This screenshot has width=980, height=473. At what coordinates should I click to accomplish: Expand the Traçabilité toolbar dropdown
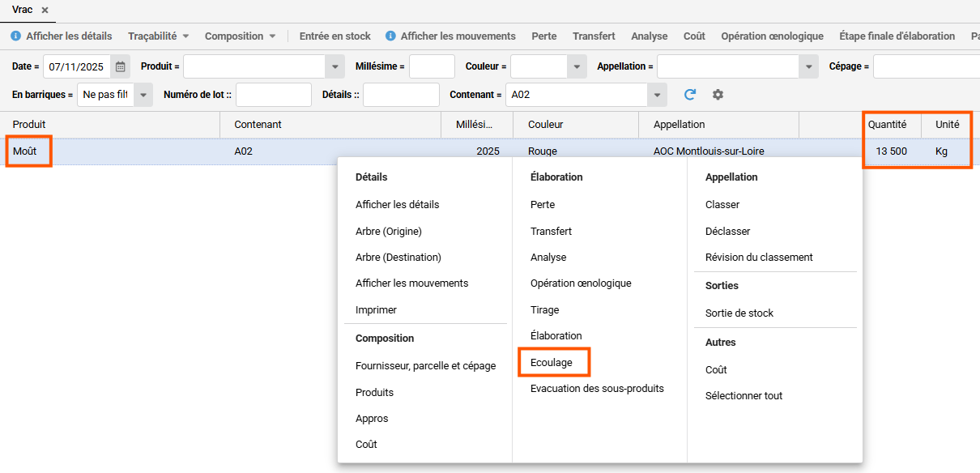pos(185,36)
